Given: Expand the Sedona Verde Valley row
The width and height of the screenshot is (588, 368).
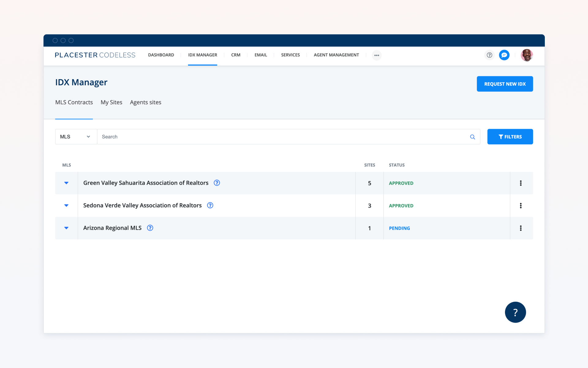Looking at the screenshot, I should [x=66, y=205].
